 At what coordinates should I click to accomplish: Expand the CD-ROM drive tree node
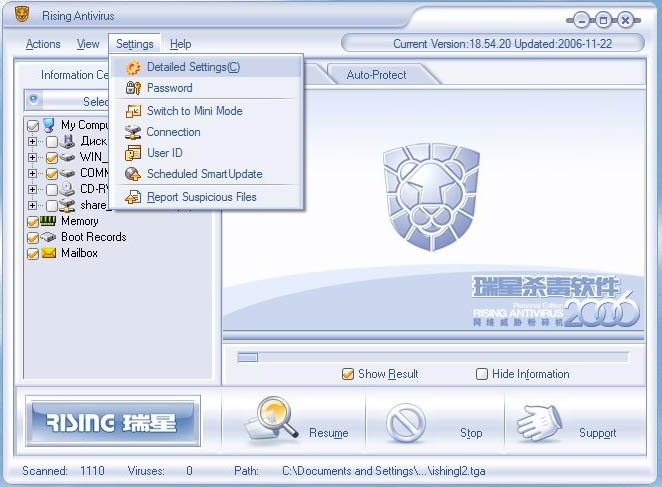[33, 189]
